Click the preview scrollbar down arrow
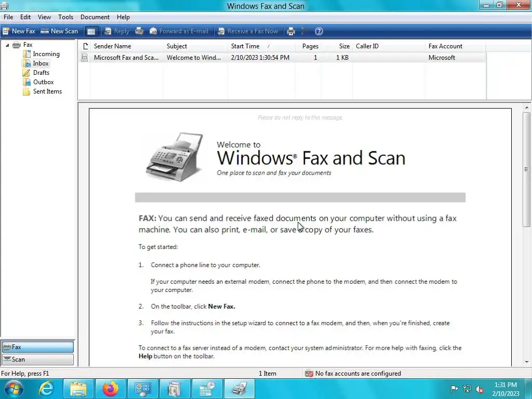 (x=527, y=362)
